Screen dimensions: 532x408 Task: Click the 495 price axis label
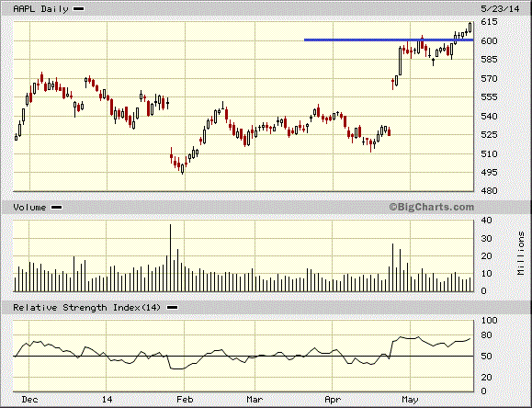point(489,172)
